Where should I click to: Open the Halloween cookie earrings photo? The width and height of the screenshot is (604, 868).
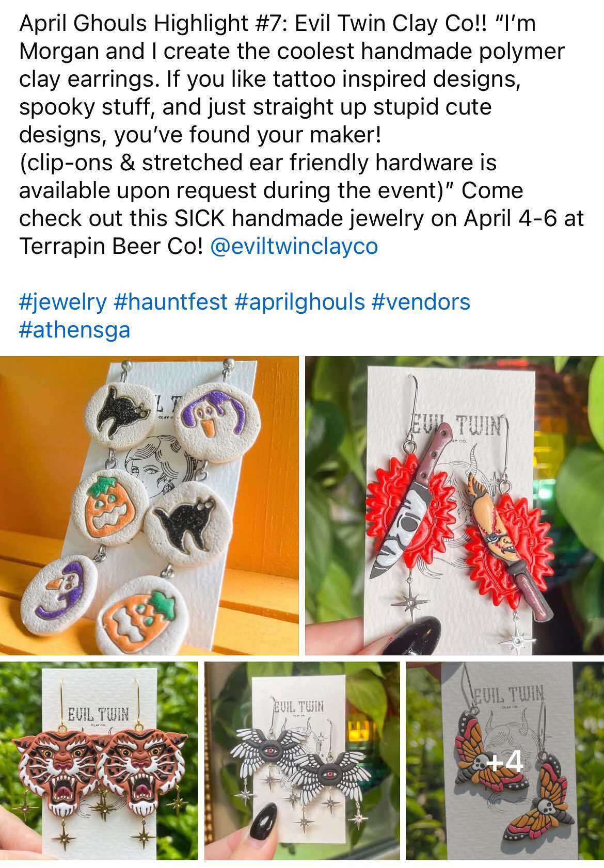(x=149, y=506)
